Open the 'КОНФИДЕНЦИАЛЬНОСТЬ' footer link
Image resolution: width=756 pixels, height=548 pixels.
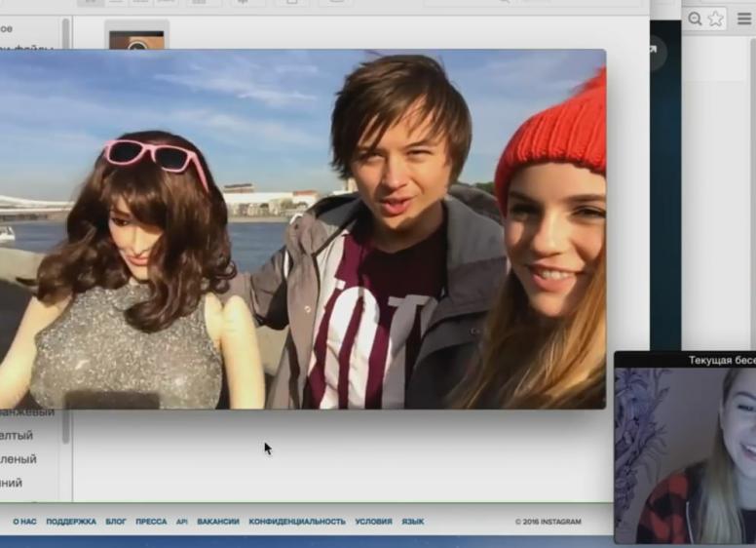pos(297,522)
